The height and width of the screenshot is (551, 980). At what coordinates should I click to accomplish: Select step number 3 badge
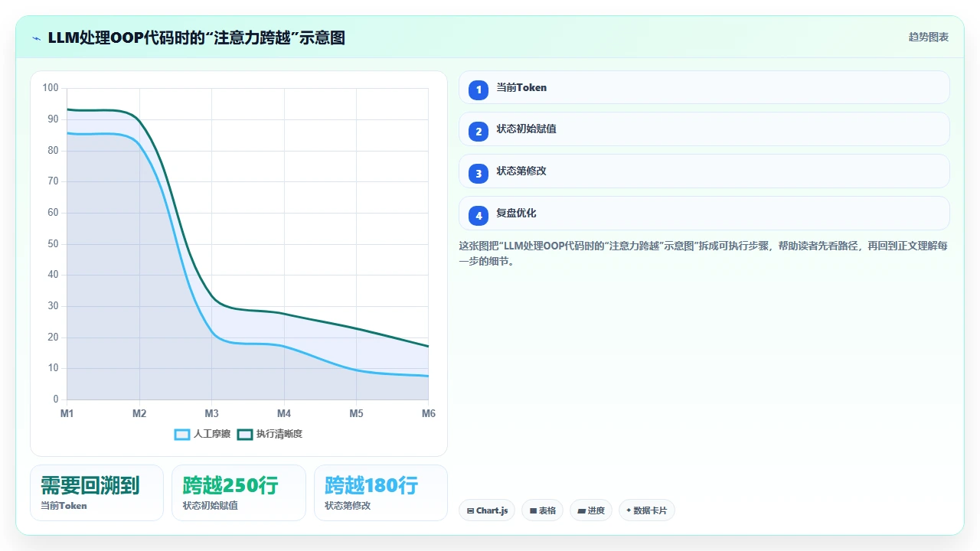pos(479,174)
